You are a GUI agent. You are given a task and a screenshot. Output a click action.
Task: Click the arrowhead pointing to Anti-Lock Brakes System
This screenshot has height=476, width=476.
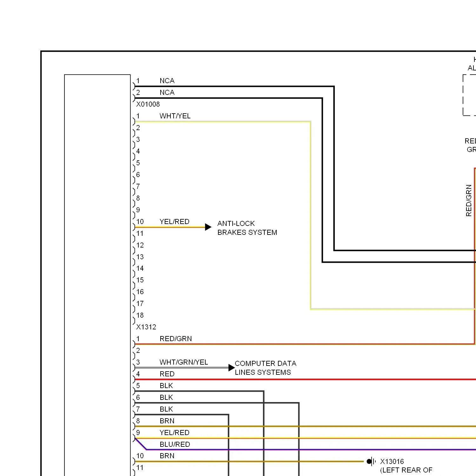tap(208, 227)
